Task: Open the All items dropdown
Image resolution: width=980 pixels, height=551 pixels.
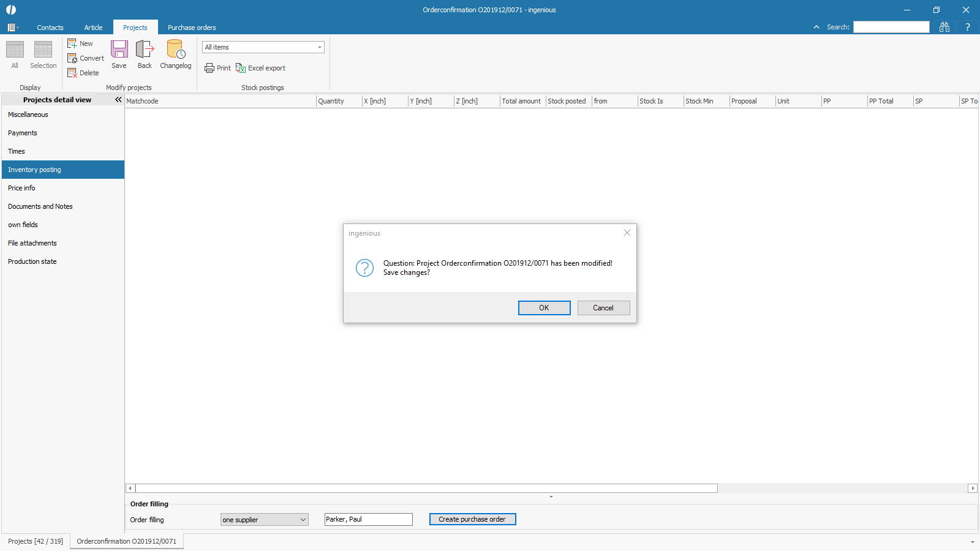Action: (319, 47)
